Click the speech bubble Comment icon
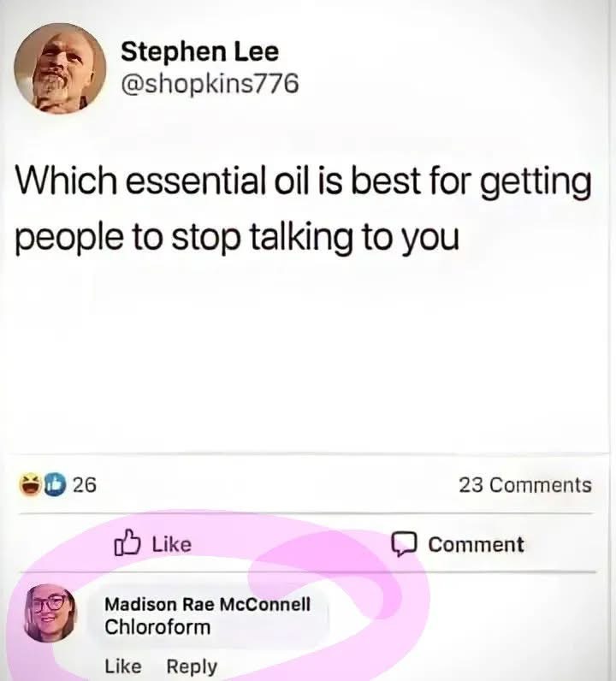The width and height of the screenshot is (616, 681). pos(404,544)
